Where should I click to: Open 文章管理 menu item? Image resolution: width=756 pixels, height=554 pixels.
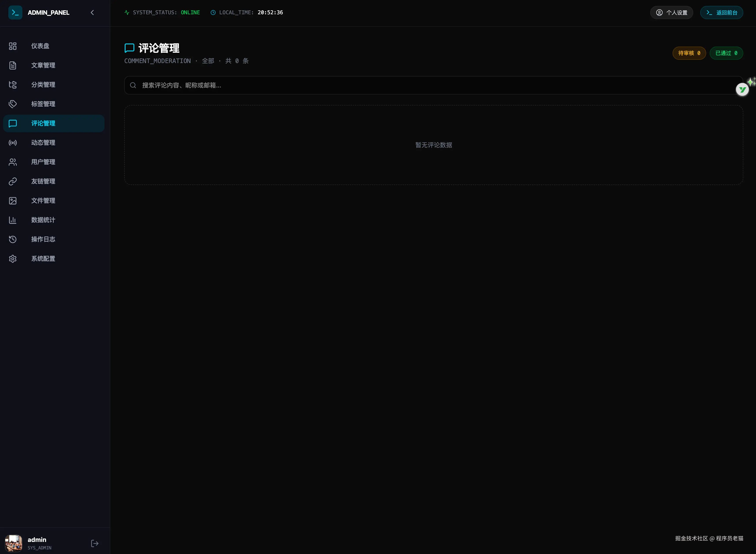click(x=54, y=65)
